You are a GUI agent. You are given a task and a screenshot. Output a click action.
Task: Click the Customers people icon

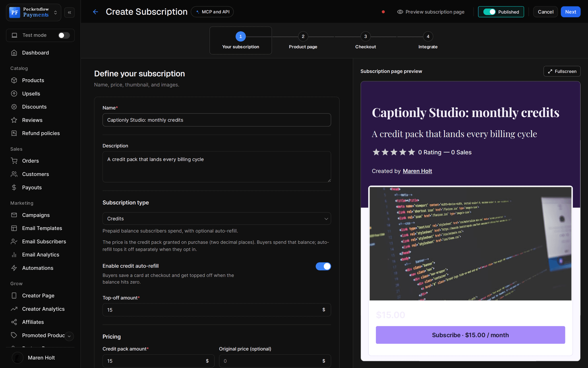coord(14,174)
